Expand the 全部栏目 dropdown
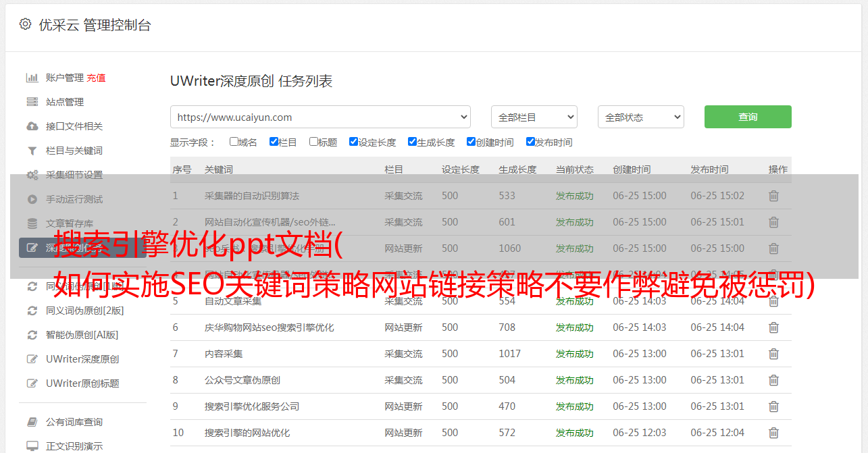Screen dimensions: 868x453 click(x=534, y=117)
